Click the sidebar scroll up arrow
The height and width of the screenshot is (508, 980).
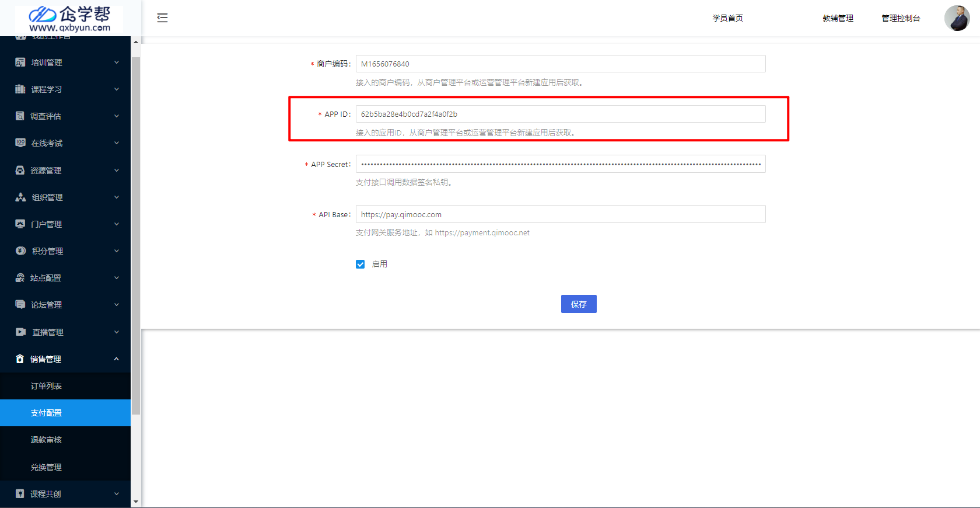tap(136, 42)
